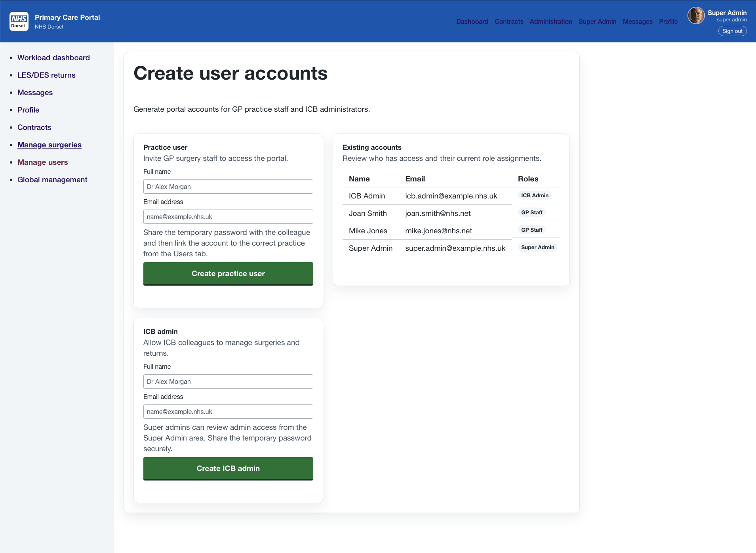Screen dimensions: 756x553
Task: Open the Messages navigation link
Action: tap(638, 22)
